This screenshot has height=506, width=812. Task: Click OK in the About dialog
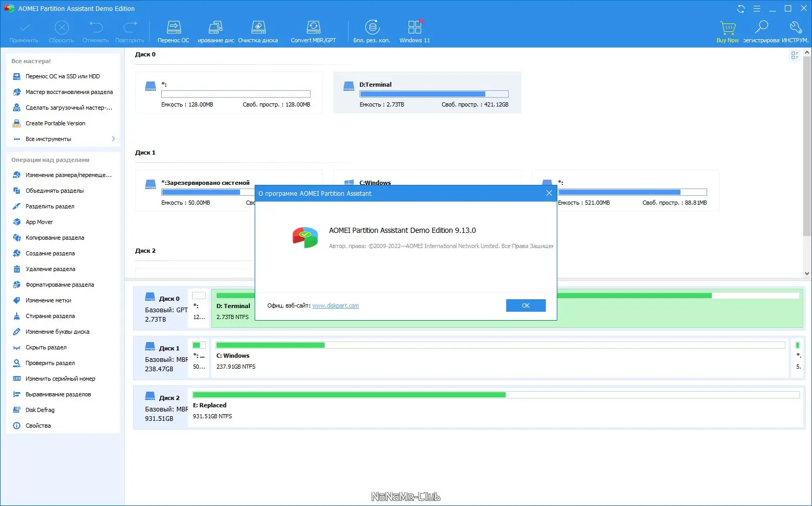coord(526,305)
